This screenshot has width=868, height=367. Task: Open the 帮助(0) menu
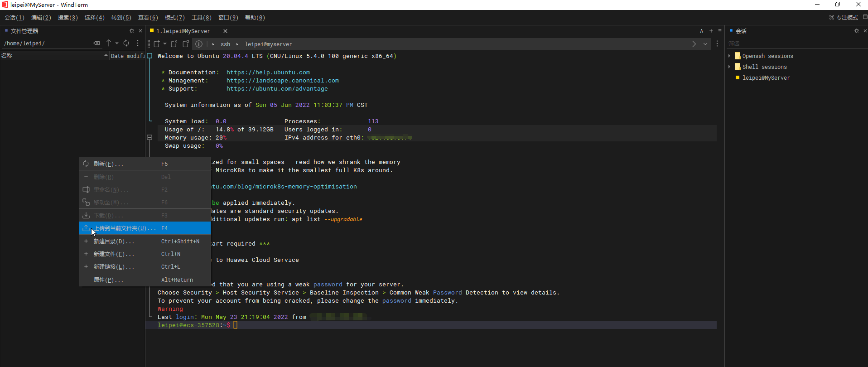pos(255,18)
